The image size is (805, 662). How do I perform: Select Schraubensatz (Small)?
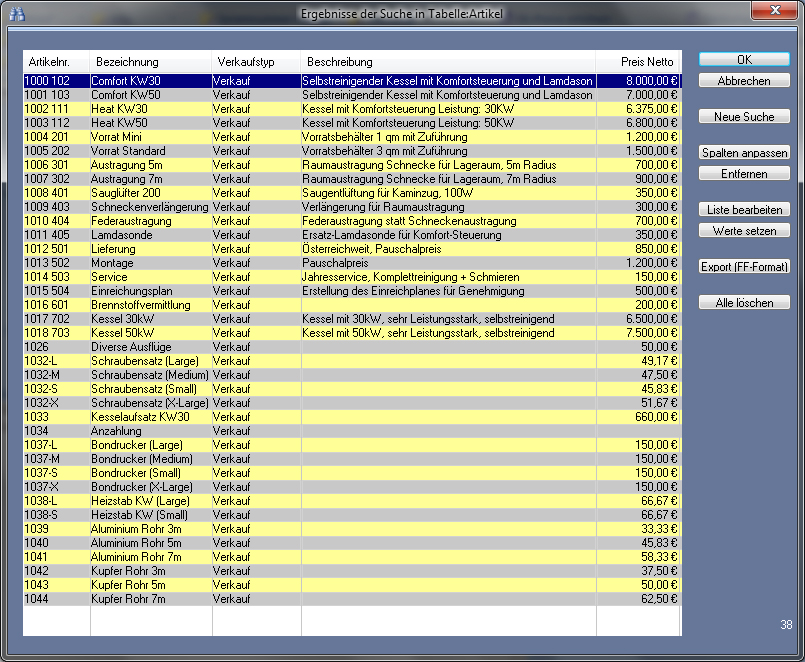tap(352, 389)
